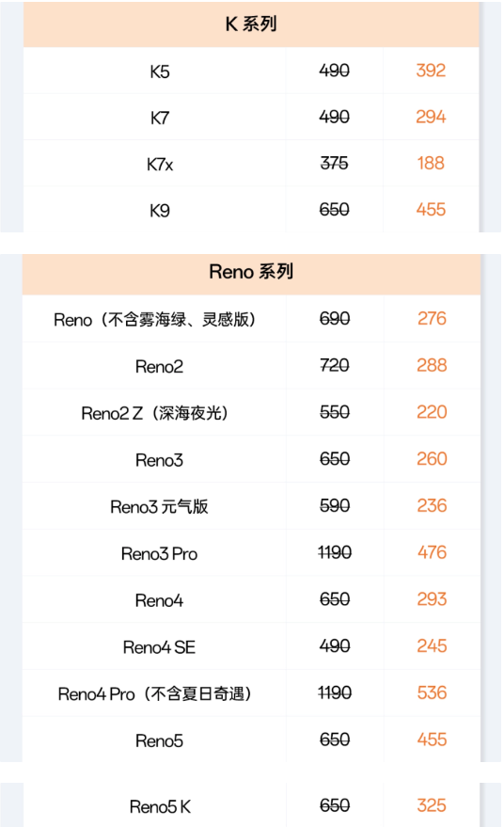Click the Reno2 discounted price 288
This screenshot has height=827, width=504.
pyautogui.click(x=432, y=365)
